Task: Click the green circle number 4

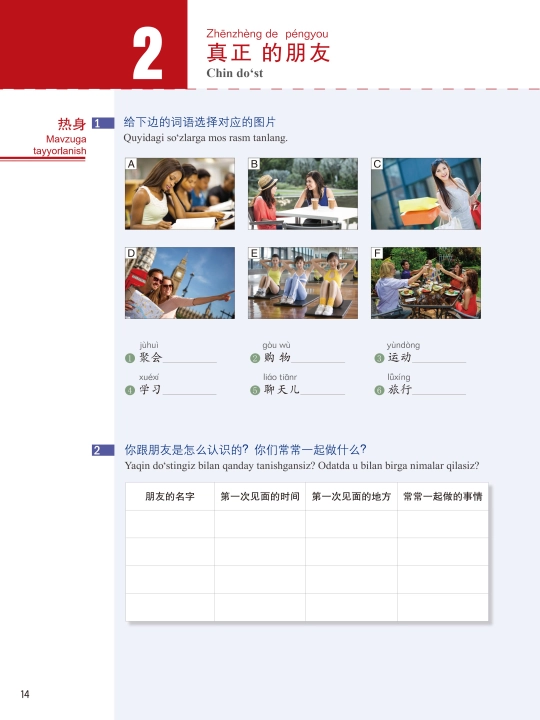Action: 130,390
